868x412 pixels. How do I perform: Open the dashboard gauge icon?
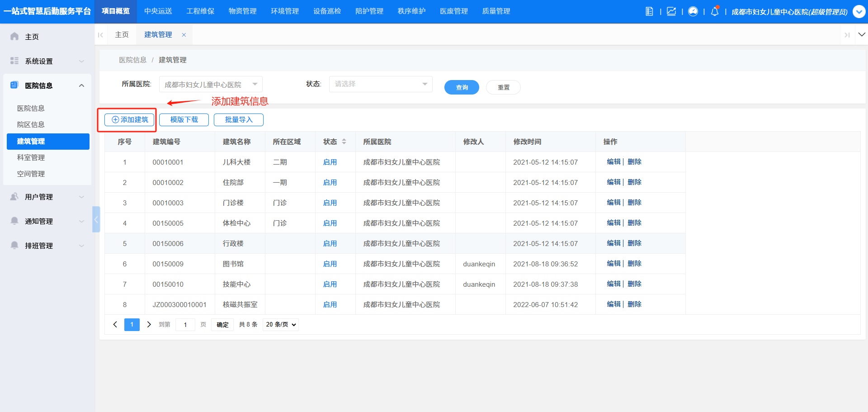click(693, 11)
